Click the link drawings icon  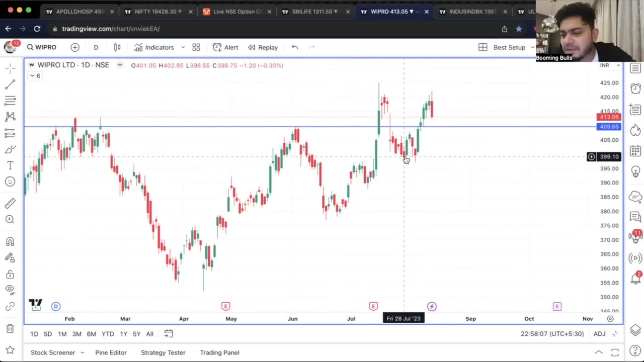[x=10, y=307]
